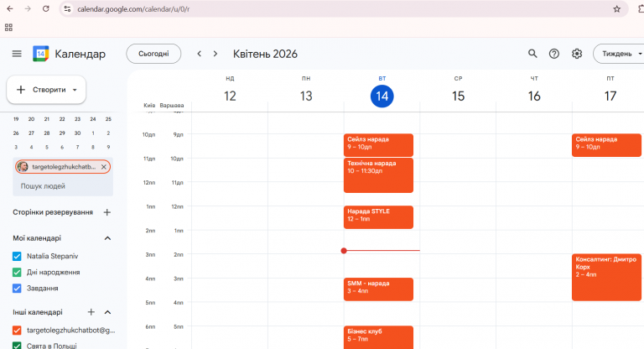Click the Google Calendar logo

pyautogui.click(x=40, y=54)
